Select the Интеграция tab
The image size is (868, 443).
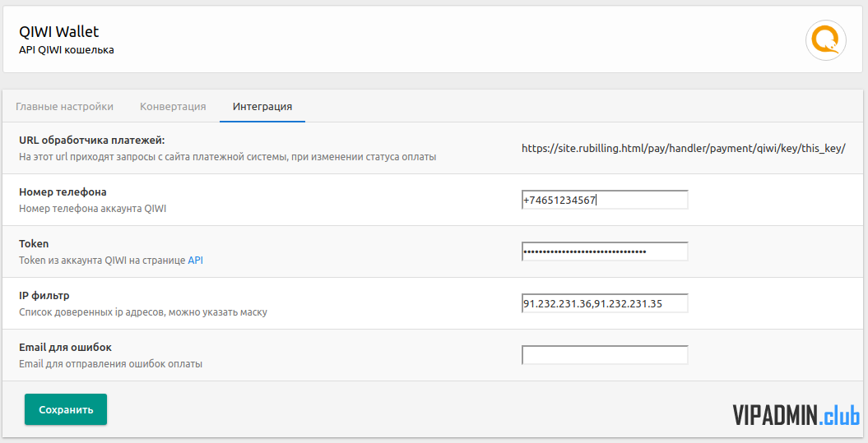click(262, 106)
